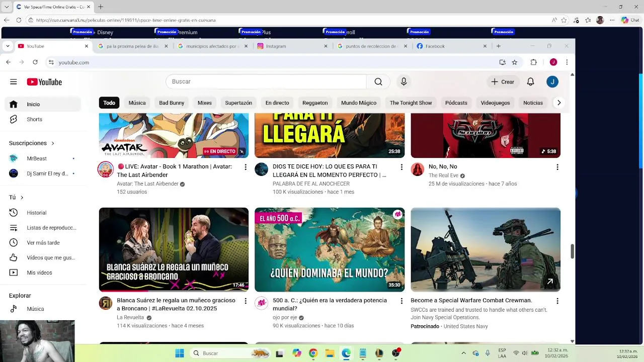The image size is (644, 362).
Task: Click the Crear button
Action: (x=503, y=81)
